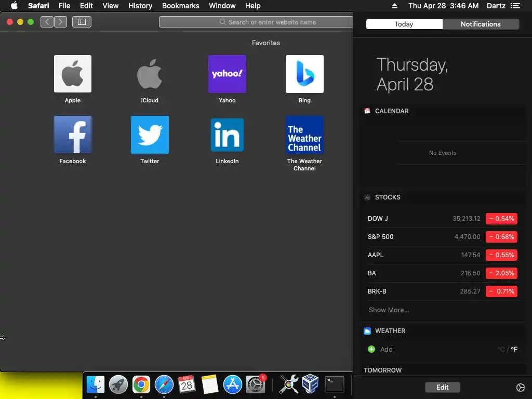Screen dimensions: 532x399
Task: Open the Window menu
Action: pyautogui.click(x=222, y=6)
